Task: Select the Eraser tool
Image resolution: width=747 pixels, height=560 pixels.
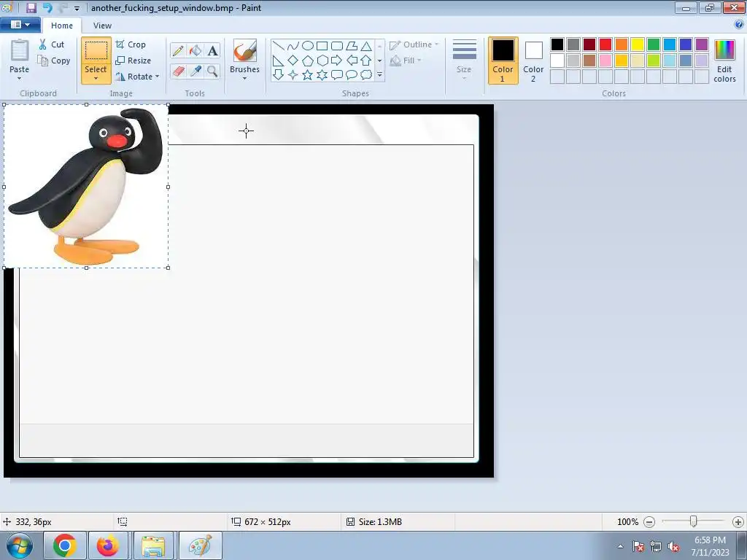Action: (178, 71)
